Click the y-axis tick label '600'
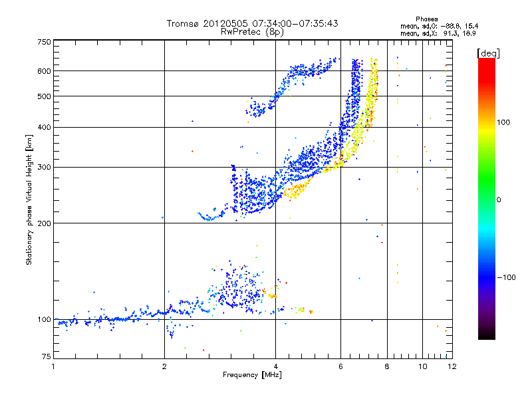 point(44,71)
